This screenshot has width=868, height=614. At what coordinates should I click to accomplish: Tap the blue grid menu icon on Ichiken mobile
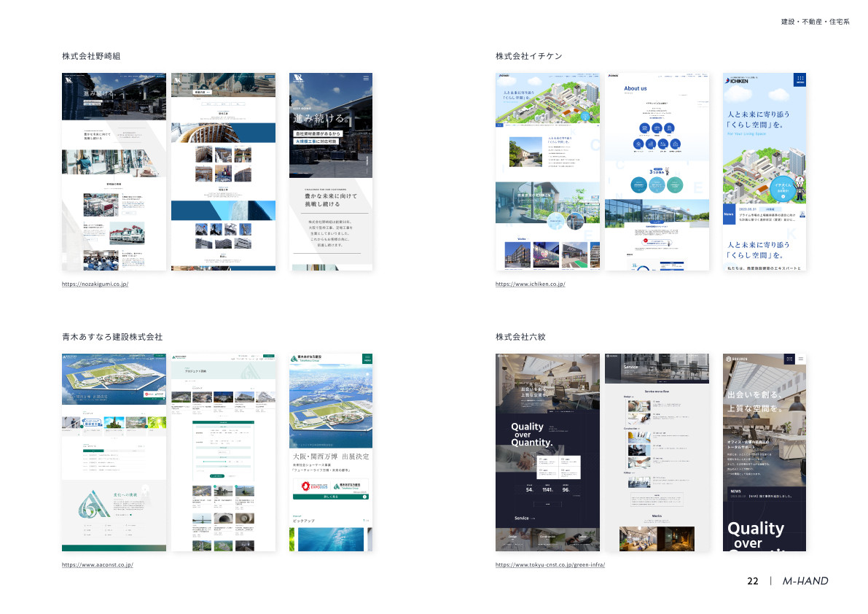799,79
